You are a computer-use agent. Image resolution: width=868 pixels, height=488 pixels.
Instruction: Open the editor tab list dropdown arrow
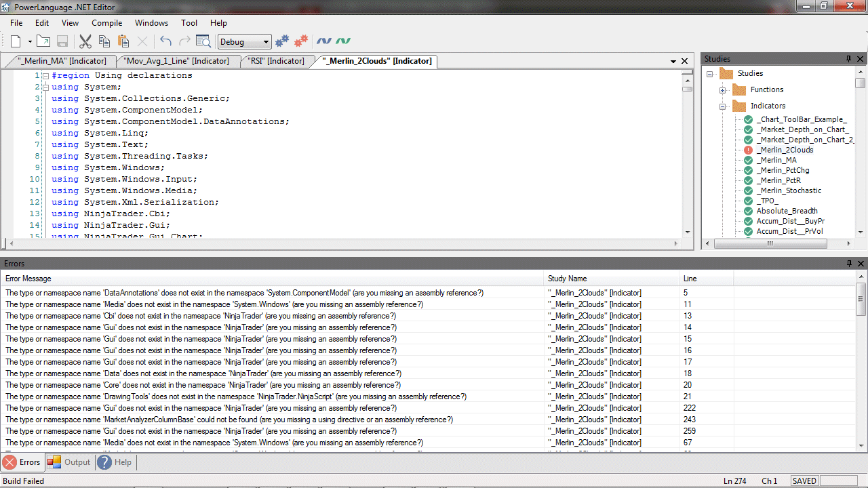pos(673,61)
